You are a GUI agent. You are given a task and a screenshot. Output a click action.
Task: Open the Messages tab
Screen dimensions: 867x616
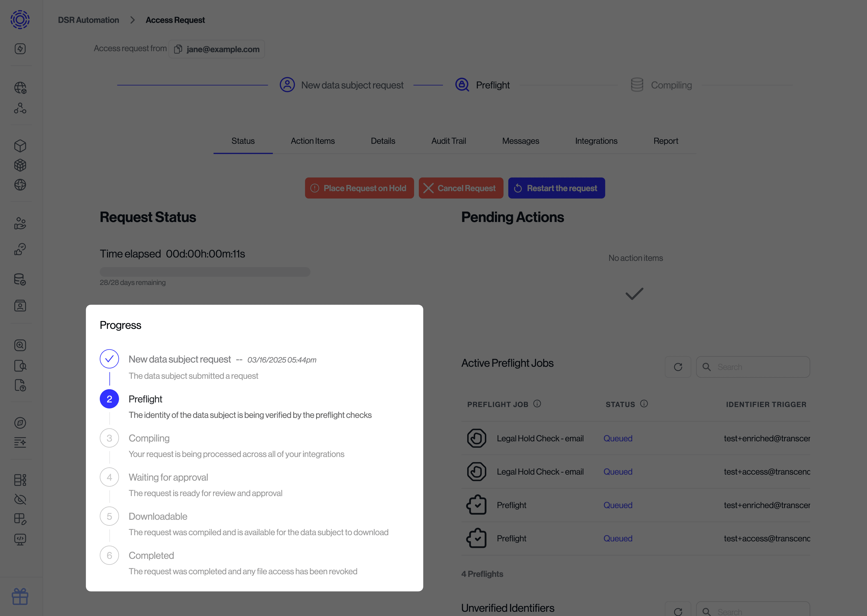tap(520, 141)
